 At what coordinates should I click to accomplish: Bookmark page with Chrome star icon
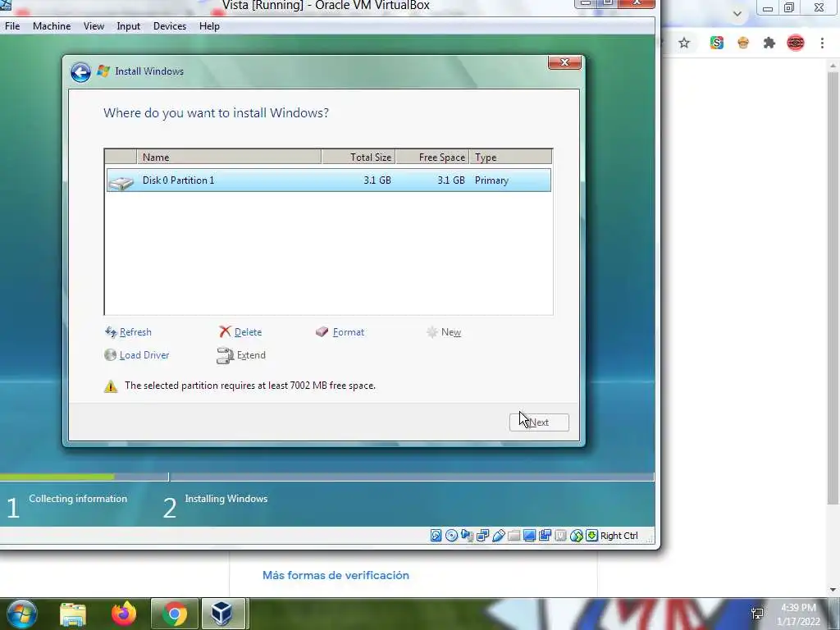click(684, 43)
